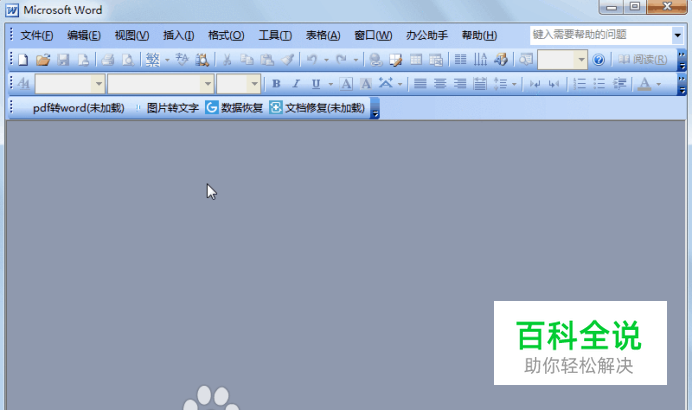Click the Character Border A icon
692x410 pixels.
(346, 84)
